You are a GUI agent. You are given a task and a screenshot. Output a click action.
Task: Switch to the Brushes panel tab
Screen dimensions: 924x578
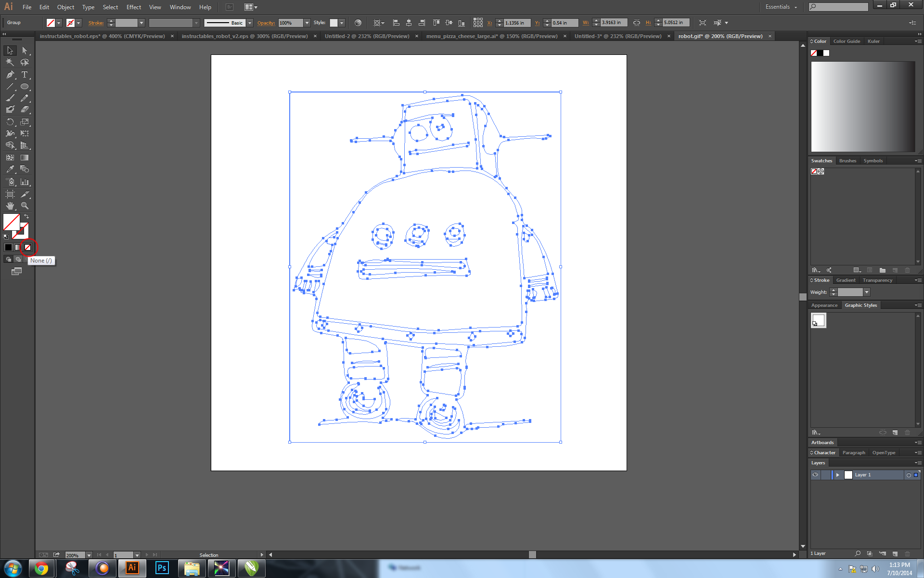[x=847, y=161]
